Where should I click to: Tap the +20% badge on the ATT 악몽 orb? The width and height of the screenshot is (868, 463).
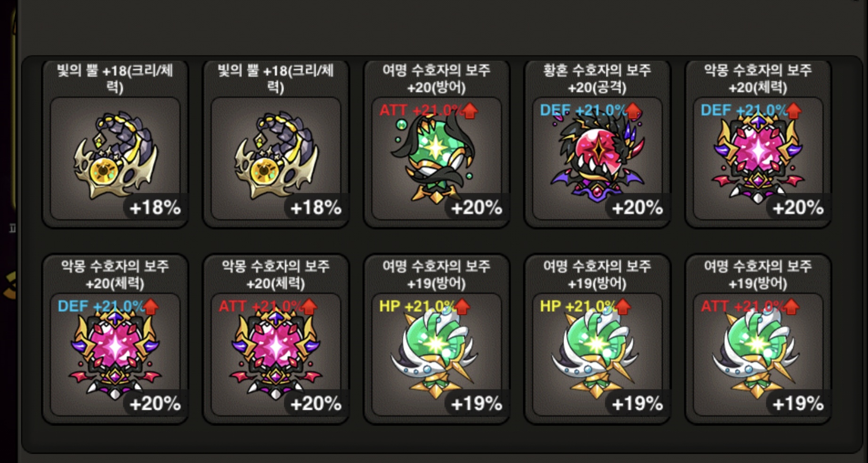point(315,403)
